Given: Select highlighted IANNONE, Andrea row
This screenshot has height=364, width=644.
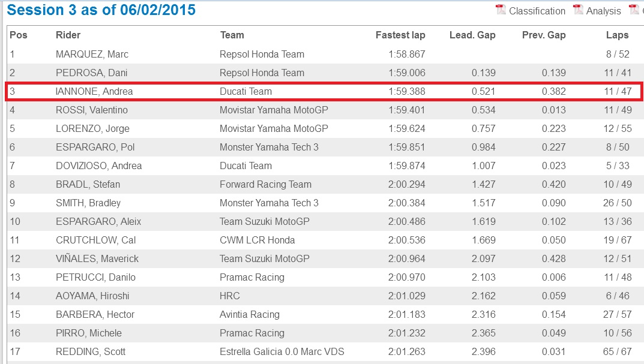Looking at the screenshot, I should (324, 91).
